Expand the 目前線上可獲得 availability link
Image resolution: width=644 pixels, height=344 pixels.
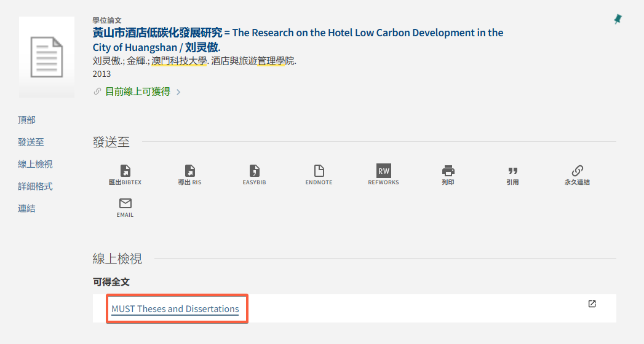pos(138,92)
